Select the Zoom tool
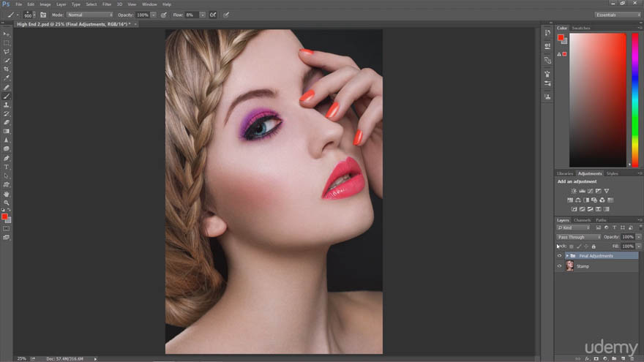Image resolution: width=644 pixels, height=362 pixels. (x=6, y=203)
